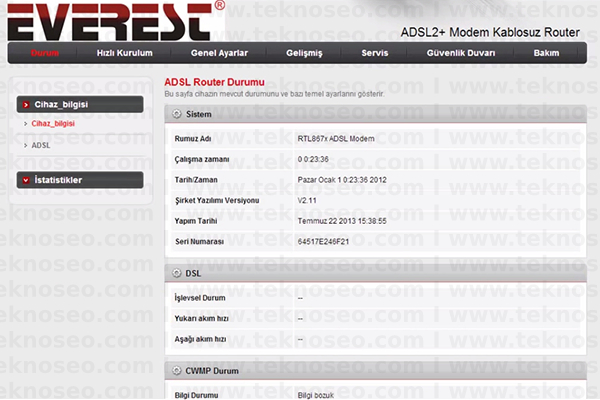Click the CWMP Durum section header
This screenshot has width=600, height=400.
click(x=375, y=371)
